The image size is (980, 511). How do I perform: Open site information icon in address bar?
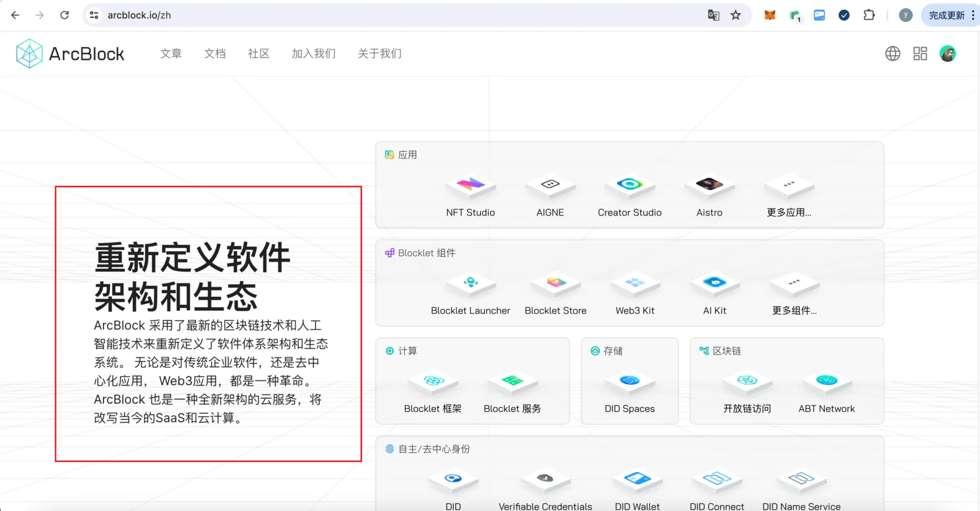point(94,15)
